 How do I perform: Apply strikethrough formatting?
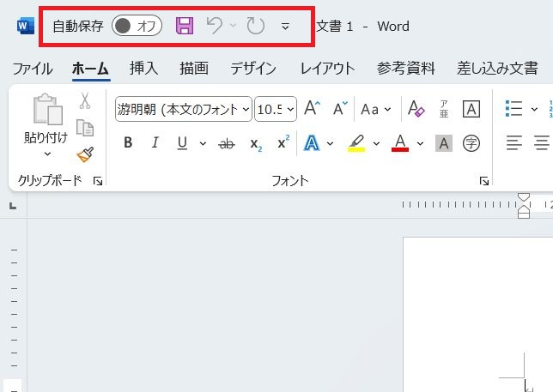click(x=227, y=143)
